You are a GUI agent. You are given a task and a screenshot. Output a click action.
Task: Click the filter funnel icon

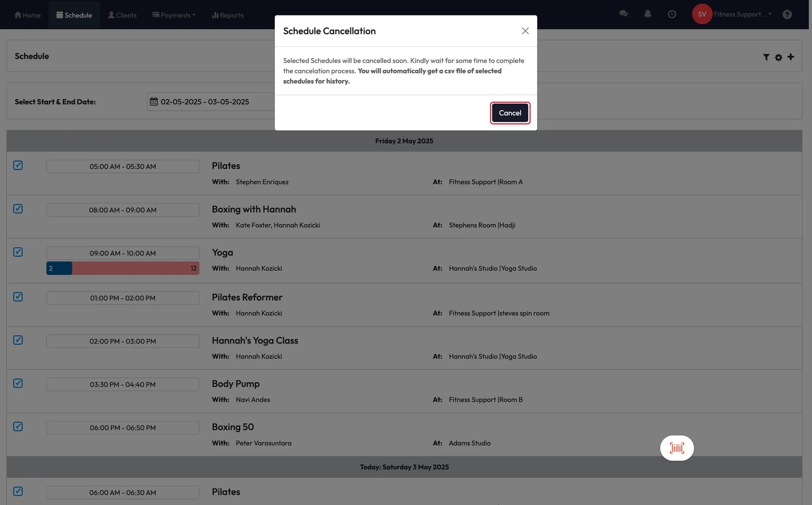coord(766,57)
